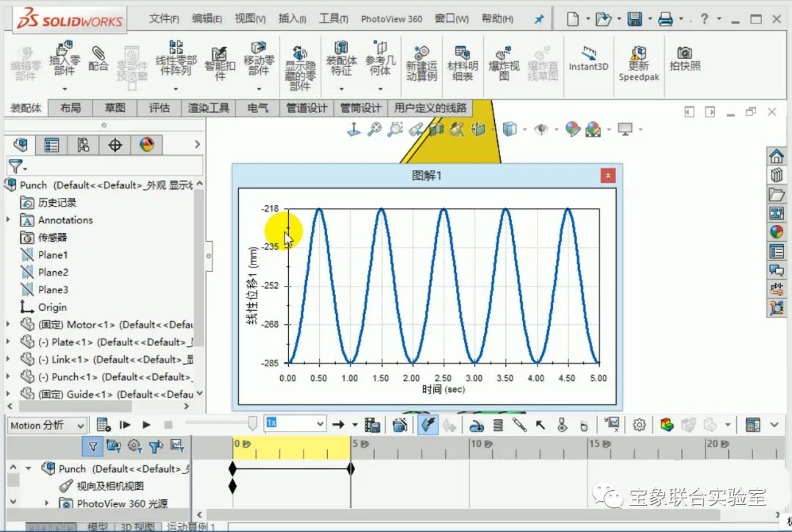Open 编辑(E) menu

click(207, 19)
